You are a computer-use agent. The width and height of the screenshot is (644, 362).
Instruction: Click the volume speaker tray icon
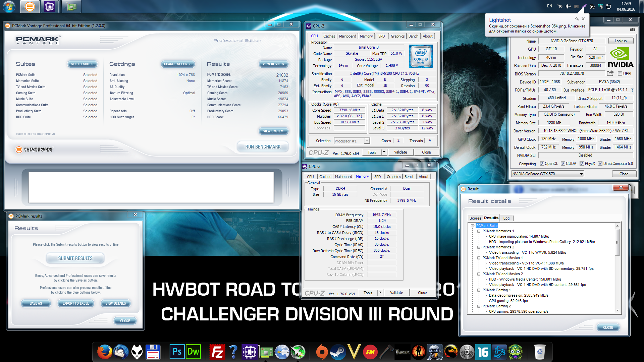(x=568, y=6)
